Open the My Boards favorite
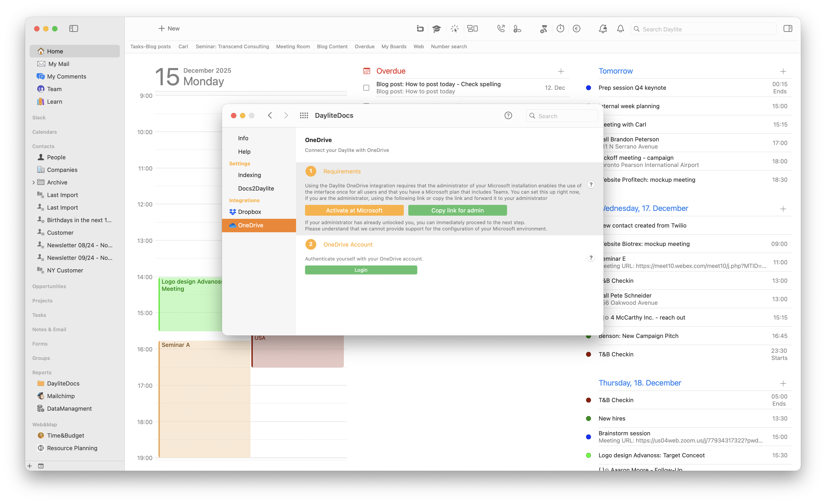The height and width of the screenshot is (504, 826). tap(394, 47)
